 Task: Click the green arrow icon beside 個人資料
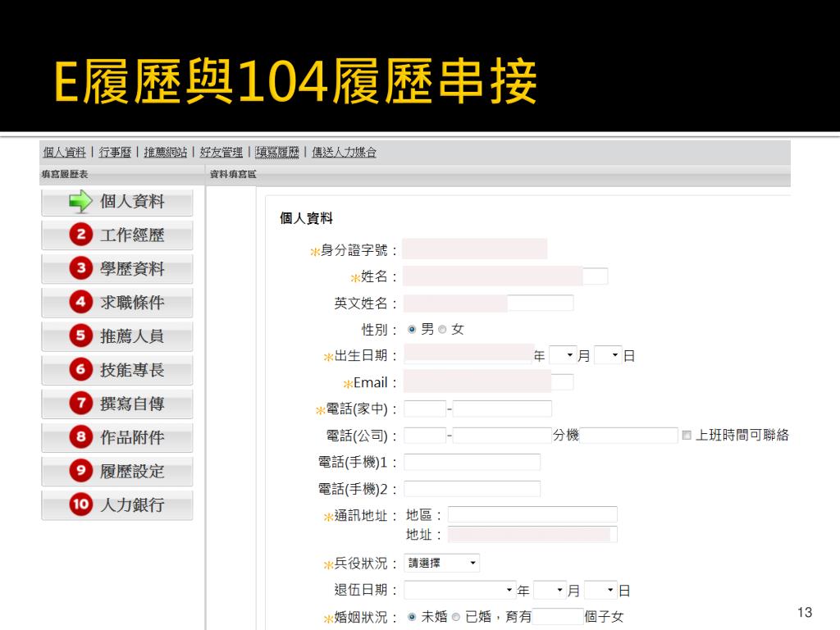tap(81, 202)
